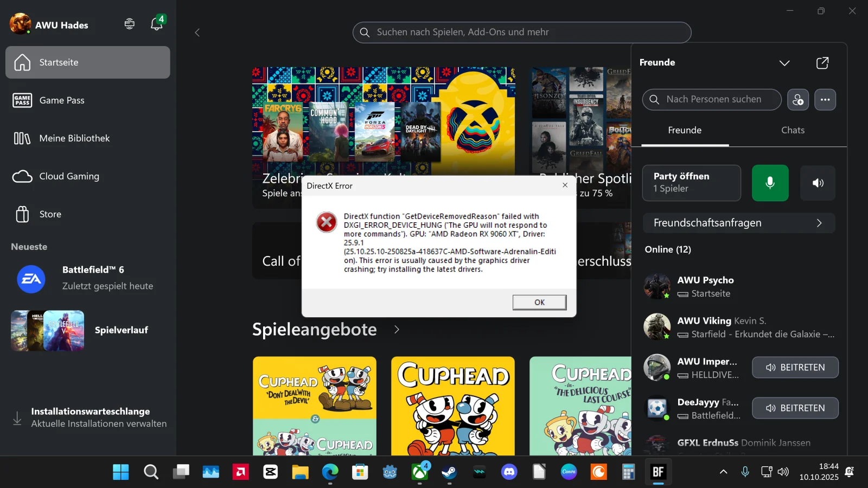Join DeeJayyy via BEITRETEN button
868x488 pixels.
(x=795, y=408)
